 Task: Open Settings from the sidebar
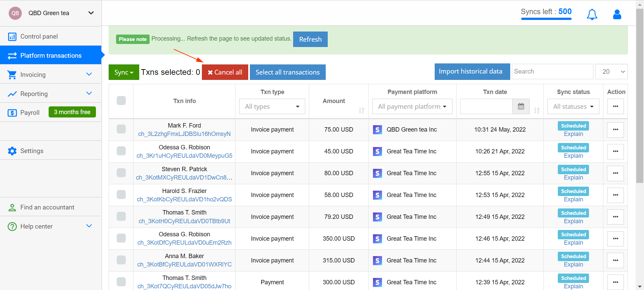pyautogui.click(x=51, y=151)
